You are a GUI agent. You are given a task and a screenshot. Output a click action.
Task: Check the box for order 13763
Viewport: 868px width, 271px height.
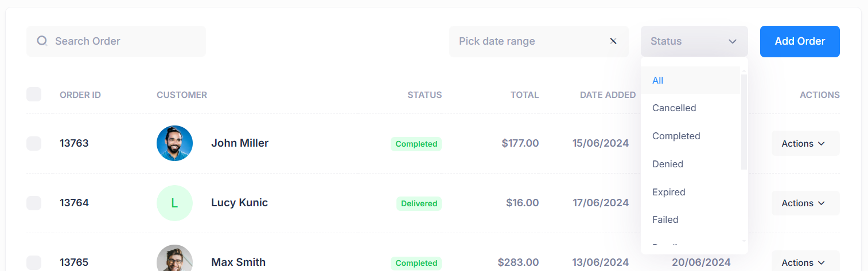coord(34,143)
